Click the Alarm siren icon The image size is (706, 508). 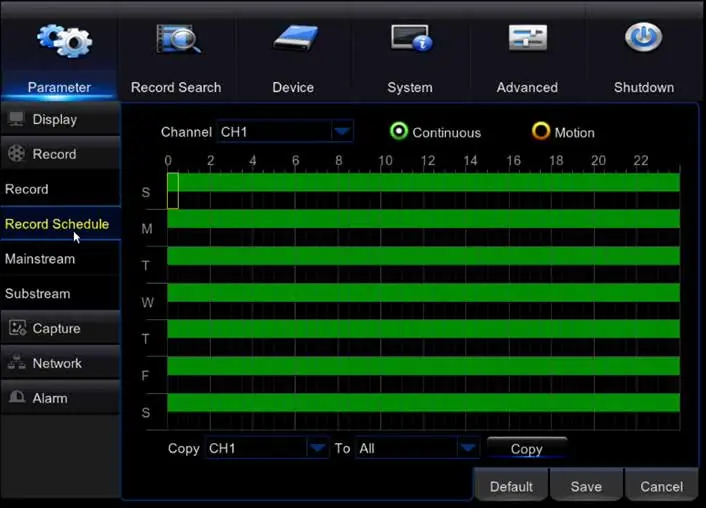click(x=17, y=397)
